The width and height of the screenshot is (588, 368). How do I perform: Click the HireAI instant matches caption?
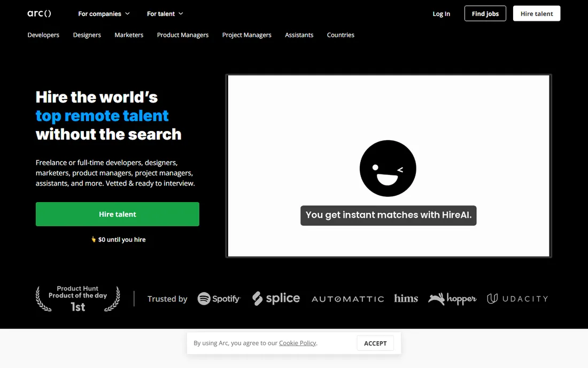click(388, 216)
